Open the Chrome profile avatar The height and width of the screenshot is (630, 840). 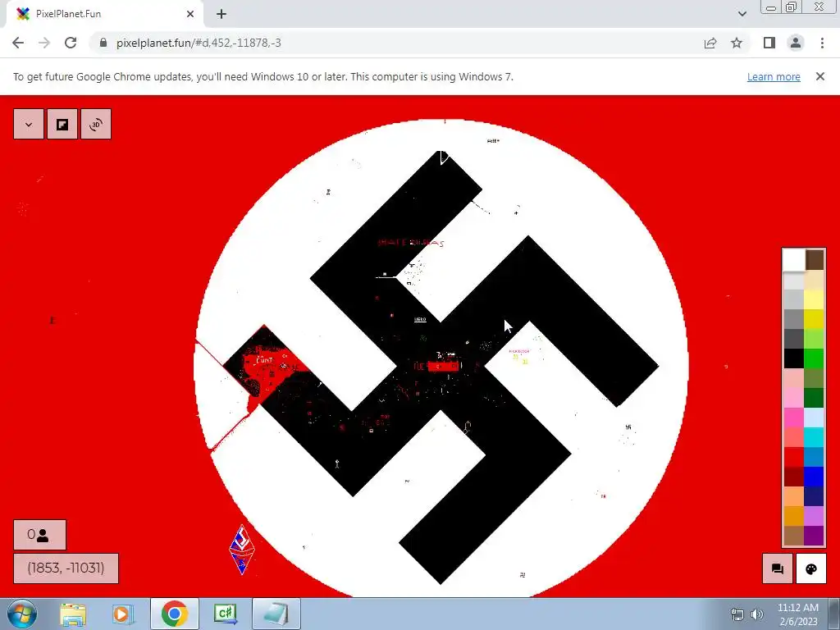coord(796,43)
